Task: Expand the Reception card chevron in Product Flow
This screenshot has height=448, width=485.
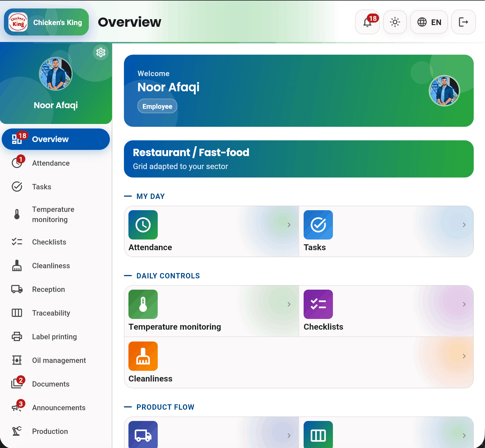Action: tap(289, 436)
